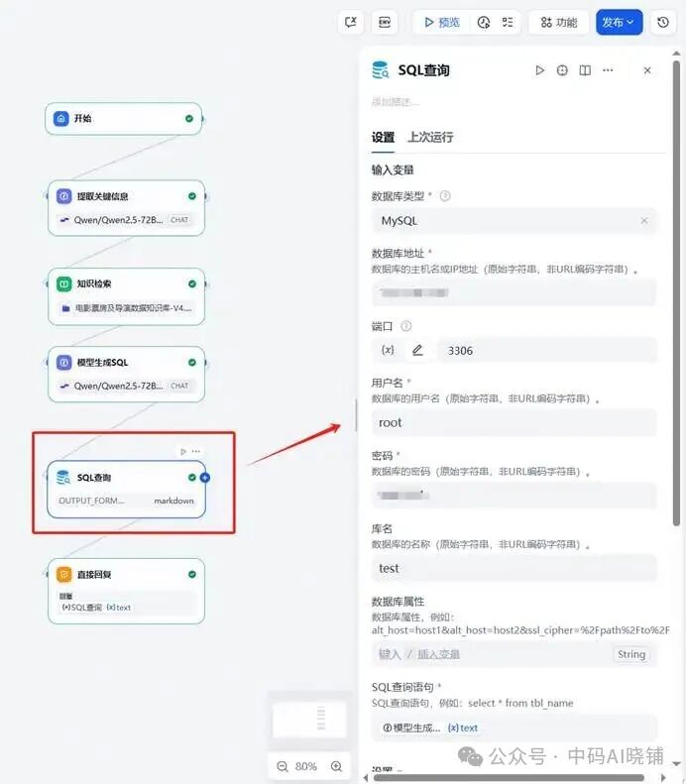
Task: Click the Qwen model label in 提取关键信息 node
Action: (118, 219)
